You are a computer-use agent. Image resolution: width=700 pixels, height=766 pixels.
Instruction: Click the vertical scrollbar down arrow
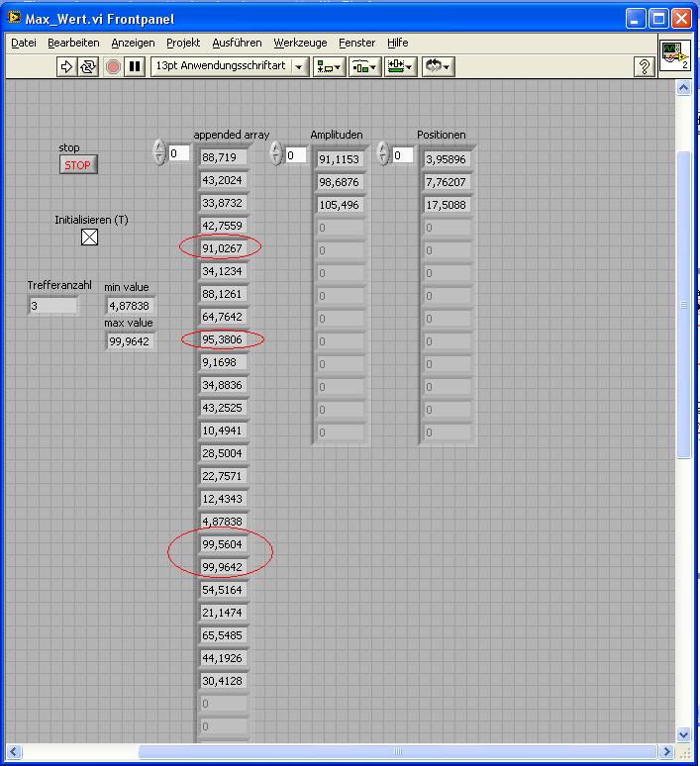point(683,734)
